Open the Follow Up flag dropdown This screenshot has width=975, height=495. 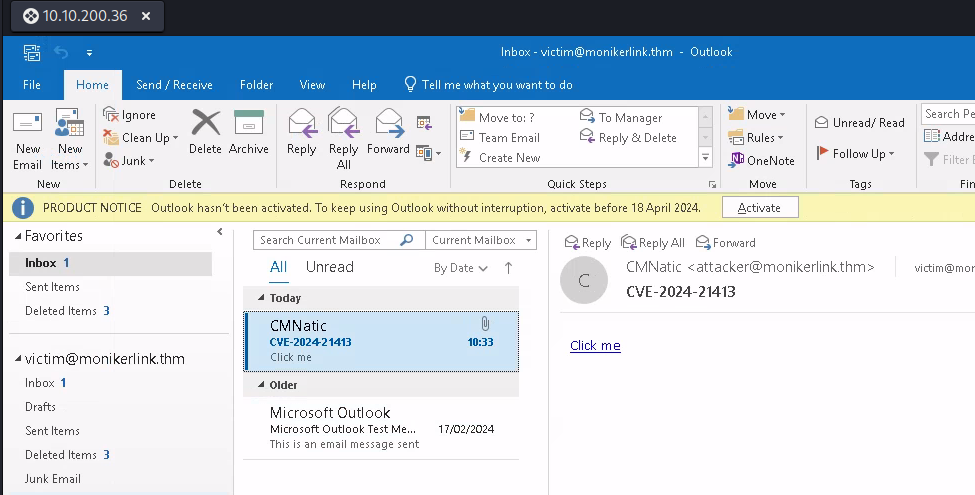point(855,154)
